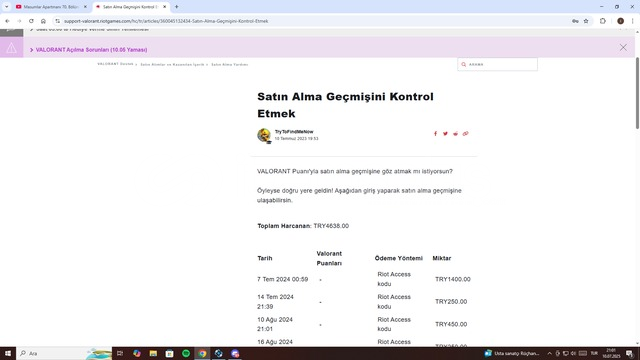Image resolution: width=640 pixels, height=360 pixels.
Task: Open the Copilot icon in taskbar
Action: (137, 353)
